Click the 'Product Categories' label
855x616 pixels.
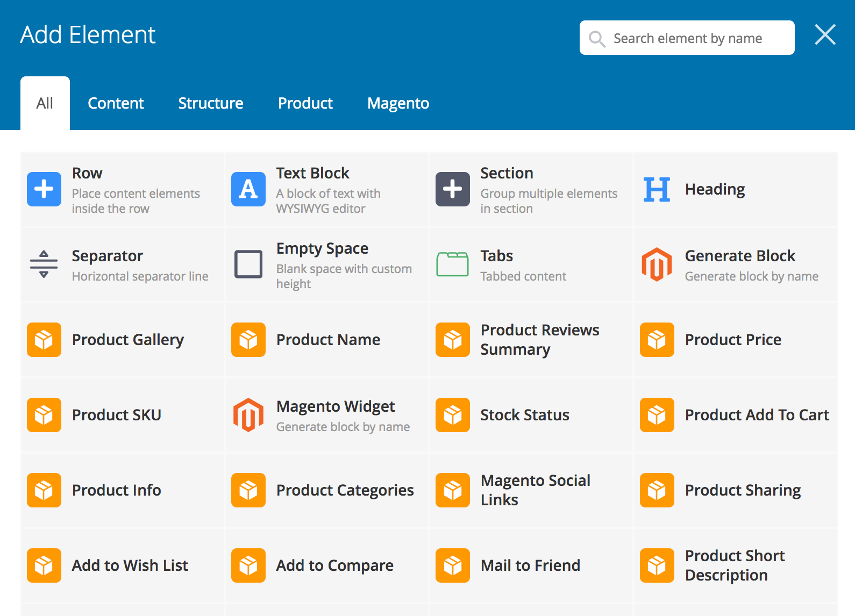tap(345, 490)
